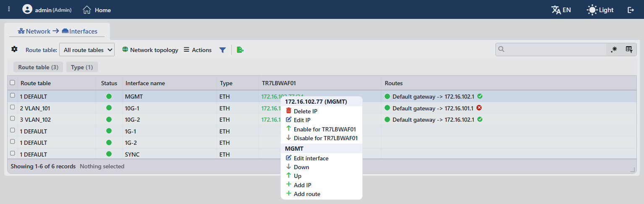Click green check icon on MGMT route

click(x=480, y=96)
